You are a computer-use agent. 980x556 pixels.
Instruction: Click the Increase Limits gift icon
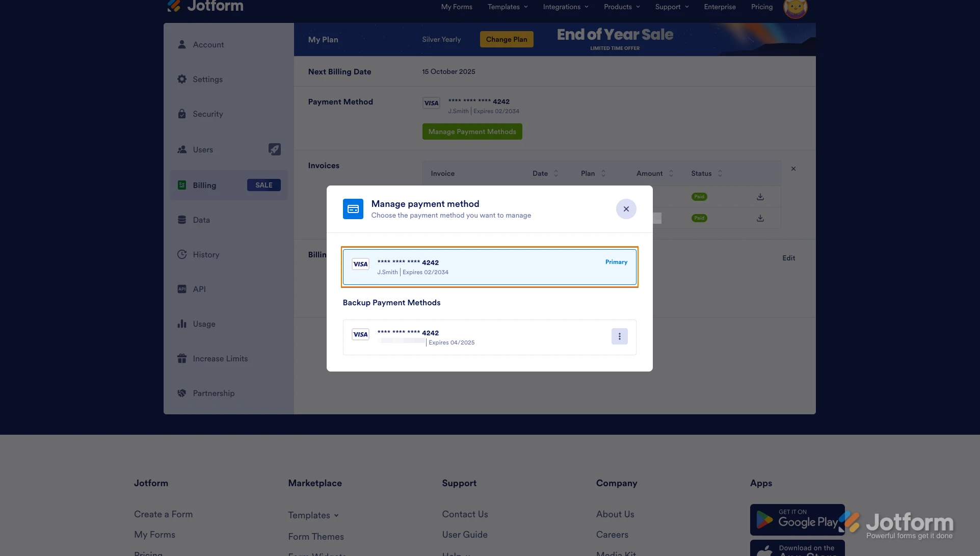coord(182,359)
